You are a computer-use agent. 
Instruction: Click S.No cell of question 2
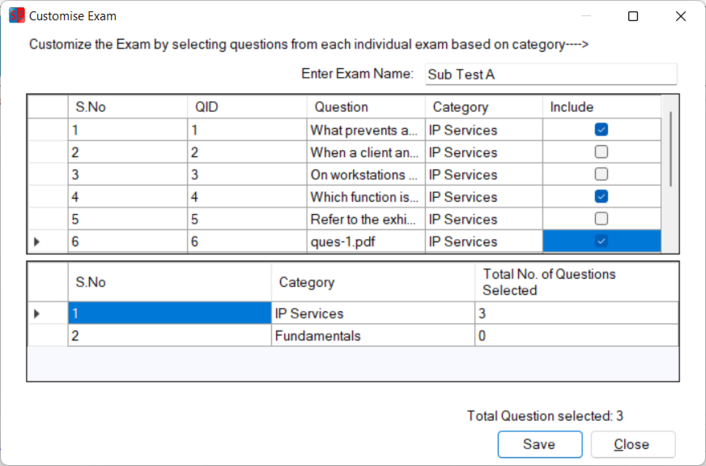tap(128, 152)
